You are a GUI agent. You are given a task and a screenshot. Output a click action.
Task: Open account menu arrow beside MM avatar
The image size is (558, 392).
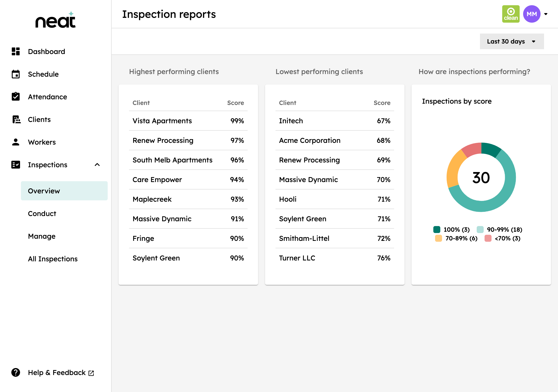(x=546, y=14)
